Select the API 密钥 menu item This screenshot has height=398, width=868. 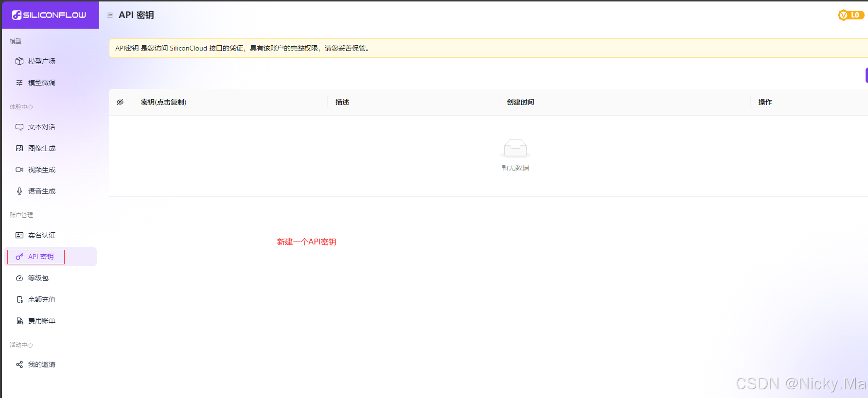coord(40,257)
